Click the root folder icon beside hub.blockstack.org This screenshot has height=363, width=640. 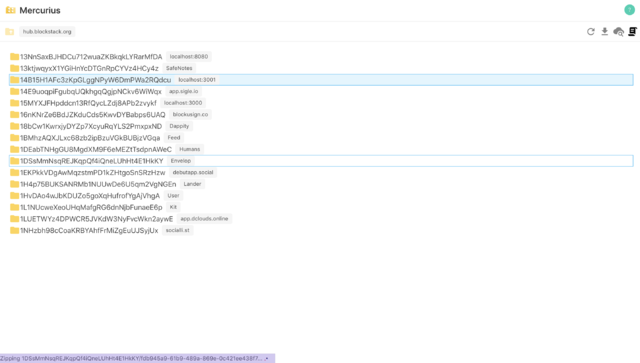(10, 31)
